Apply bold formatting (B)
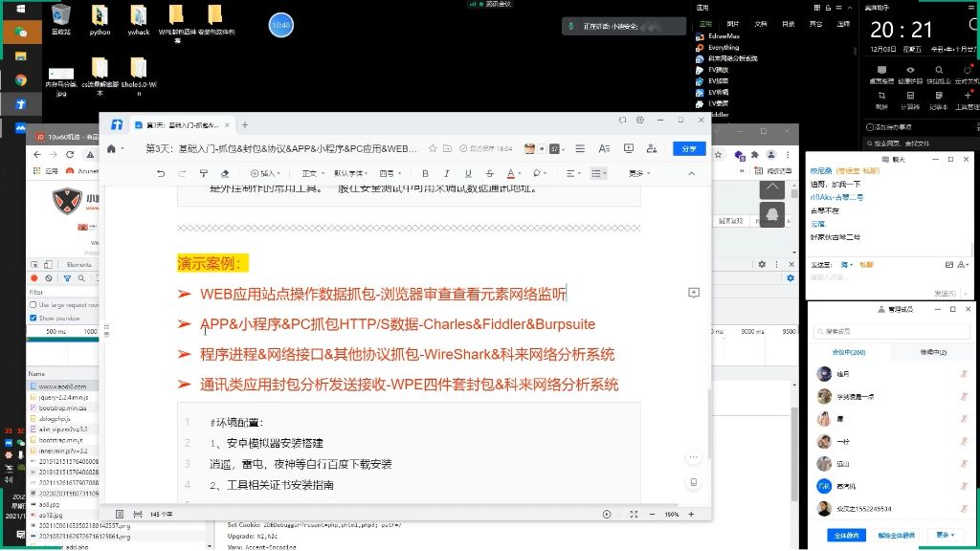This screenshot has width=980, height=551. click(425, 174)
